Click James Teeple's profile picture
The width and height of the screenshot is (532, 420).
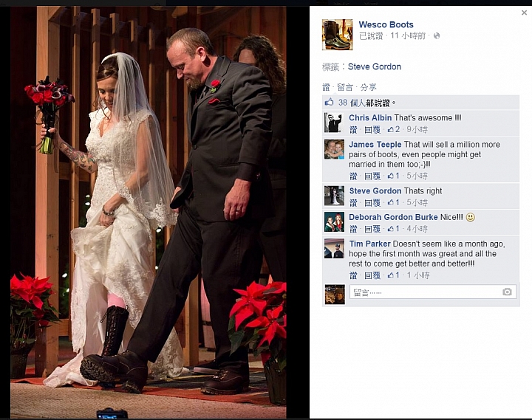334,149
